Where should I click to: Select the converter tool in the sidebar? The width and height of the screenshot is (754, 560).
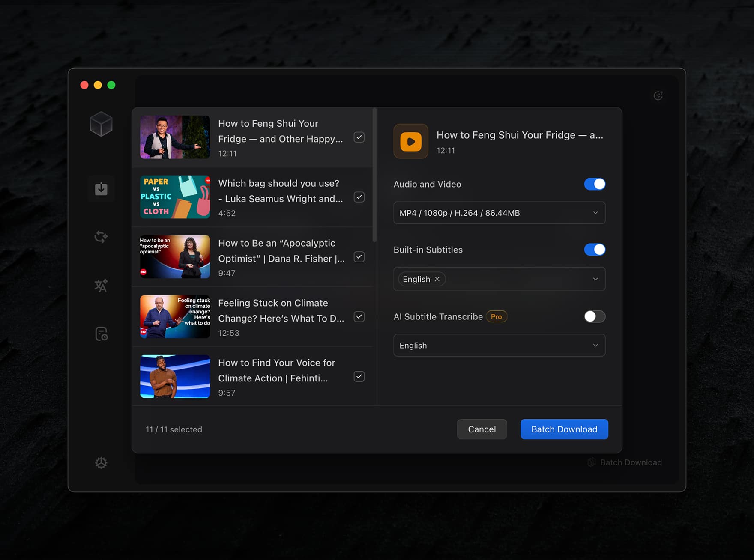[x=101, y=237]
